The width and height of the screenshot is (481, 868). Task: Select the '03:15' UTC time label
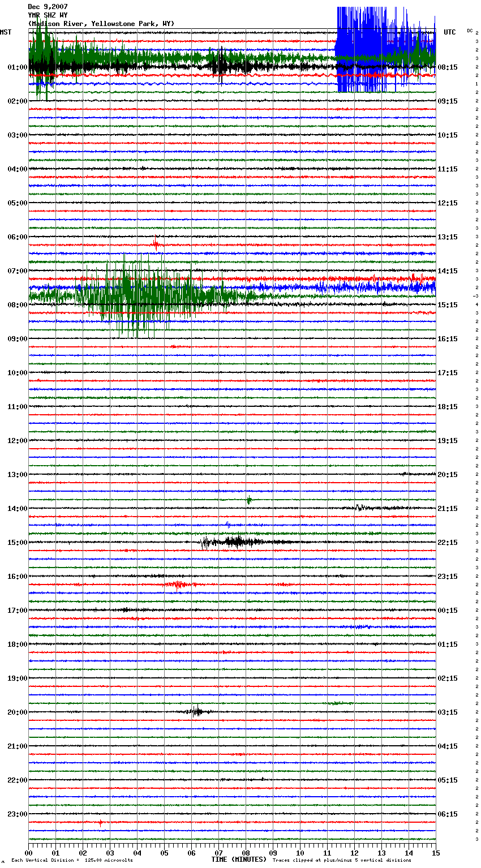click(448, 712)
